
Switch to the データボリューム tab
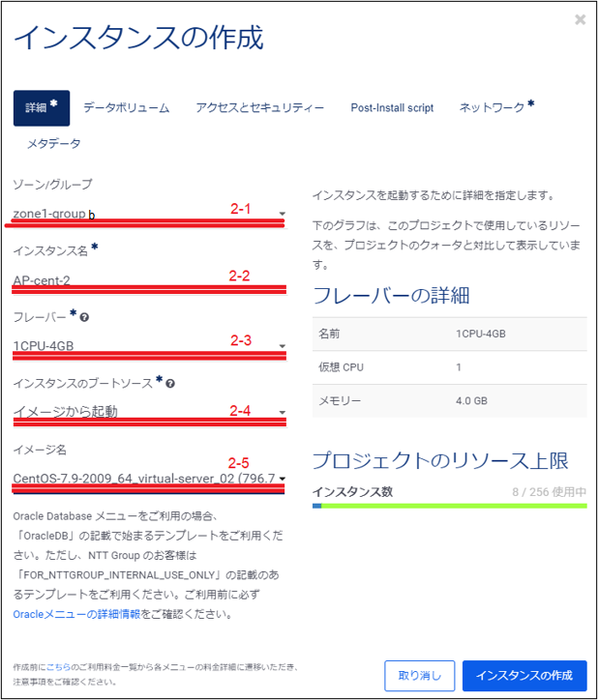click(126, 108)
